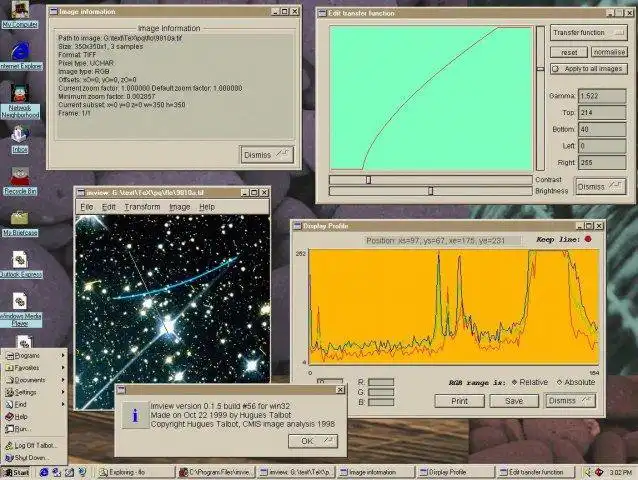Image resolution: width=638 pixels, height=480 pixels.
Task: Select the Relative RGB range option
Action: [x=529, y=382]
